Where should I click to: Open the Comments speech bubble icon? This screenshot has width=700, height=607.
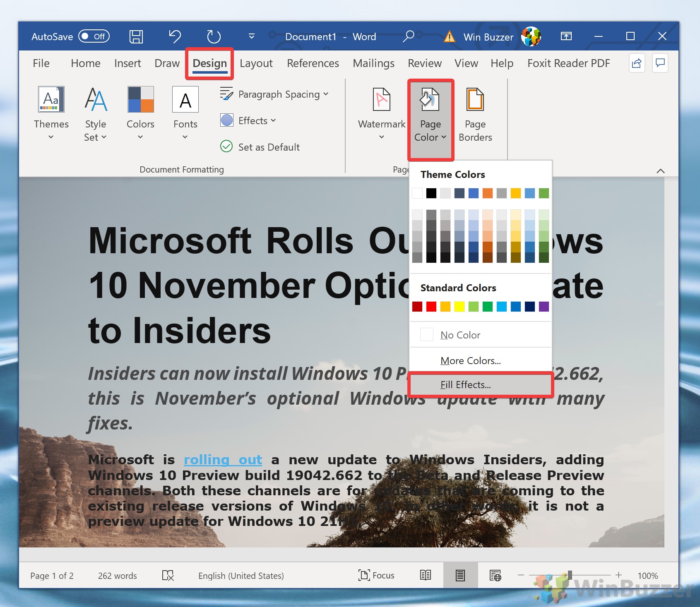pyautogui.click(x=660, y=63)
